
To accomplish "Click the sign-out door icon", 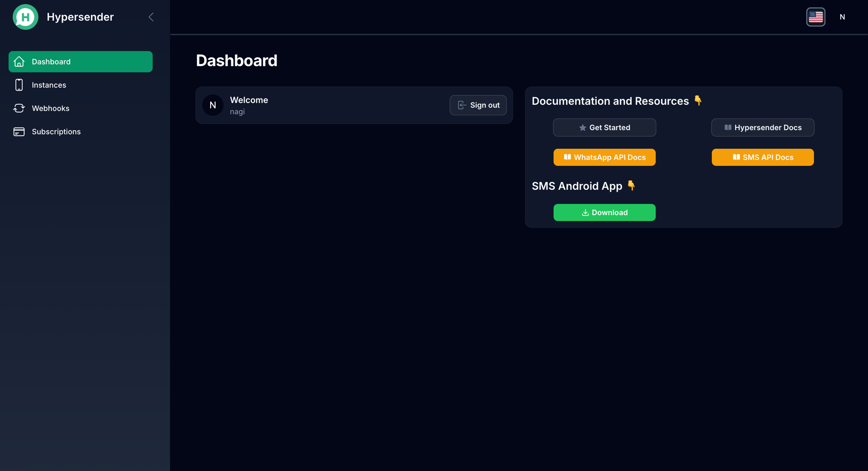I will tap(462, 105).
